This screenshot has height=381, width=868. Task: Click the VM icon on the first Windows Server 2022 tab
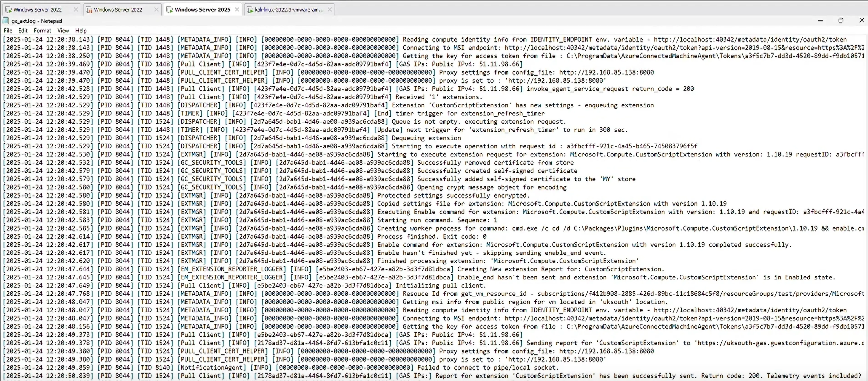[8, 10]
